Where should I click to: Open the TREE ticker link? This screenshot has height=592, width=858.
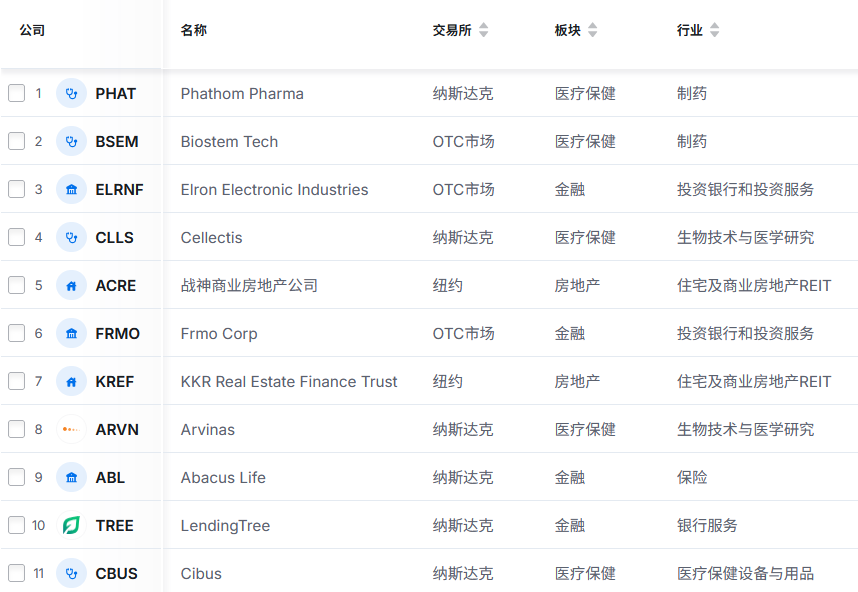[114, 526]
